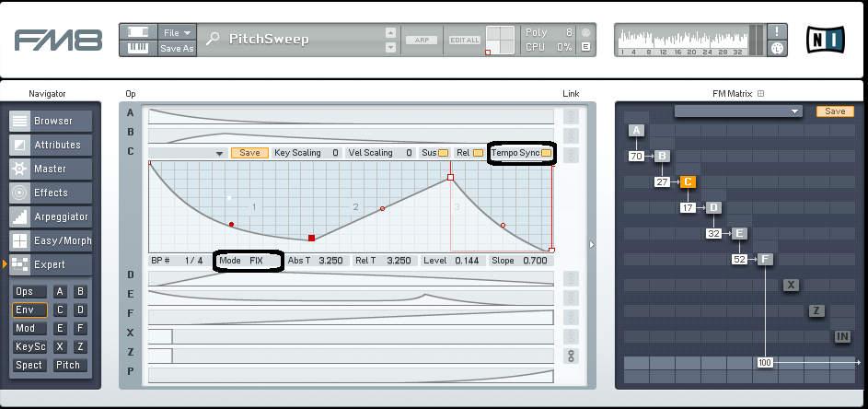Screen dimensions: 868x409
Task: Open the Arpeggiator page in Navigator
Action: [x=51, y=216]
